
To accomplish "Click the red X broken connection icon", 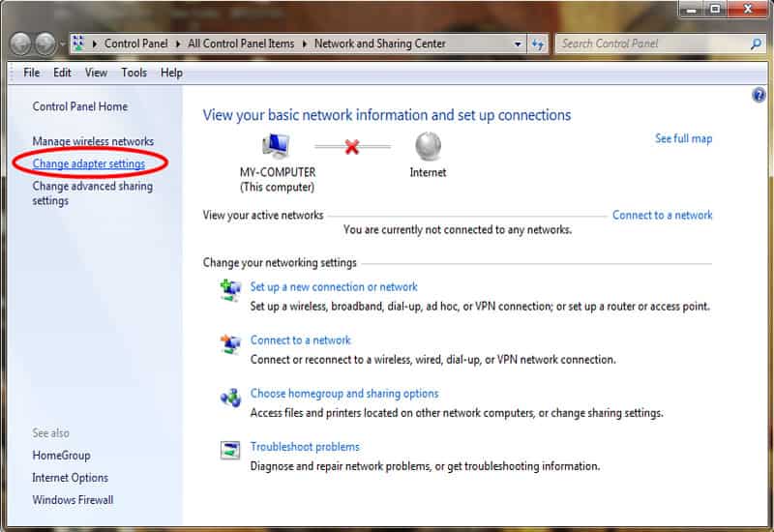I will click(352, 147).
